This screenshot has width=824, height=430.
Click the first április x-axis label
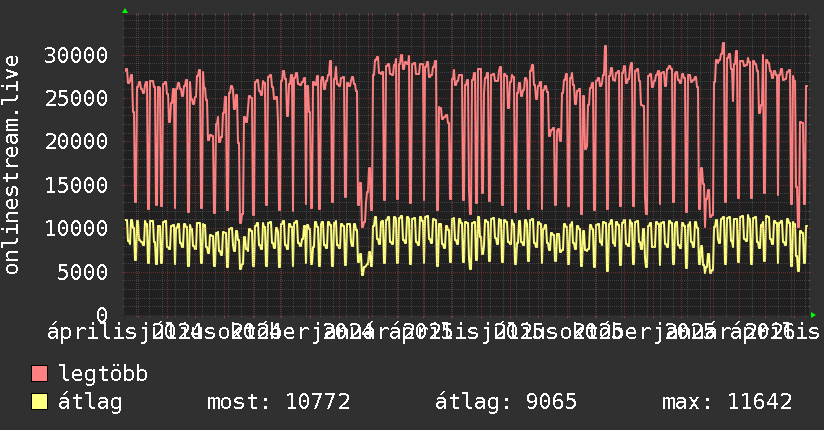pos(91,332)
